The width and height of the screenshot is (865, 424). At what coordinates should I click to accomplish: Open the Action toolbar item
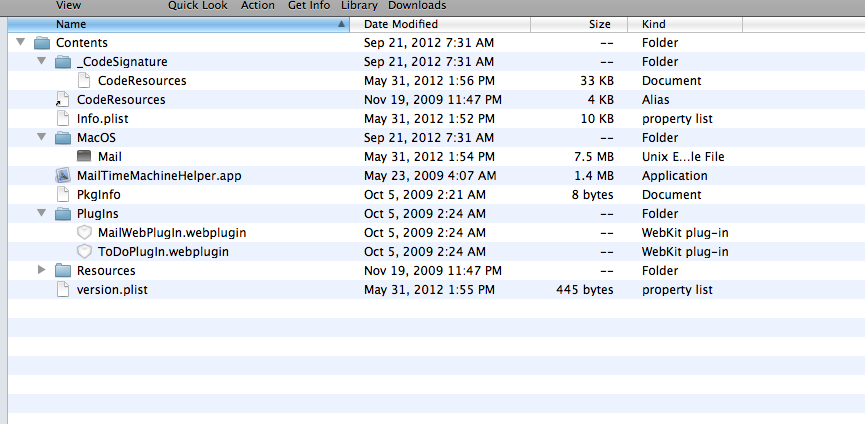(x=258, y=6)
